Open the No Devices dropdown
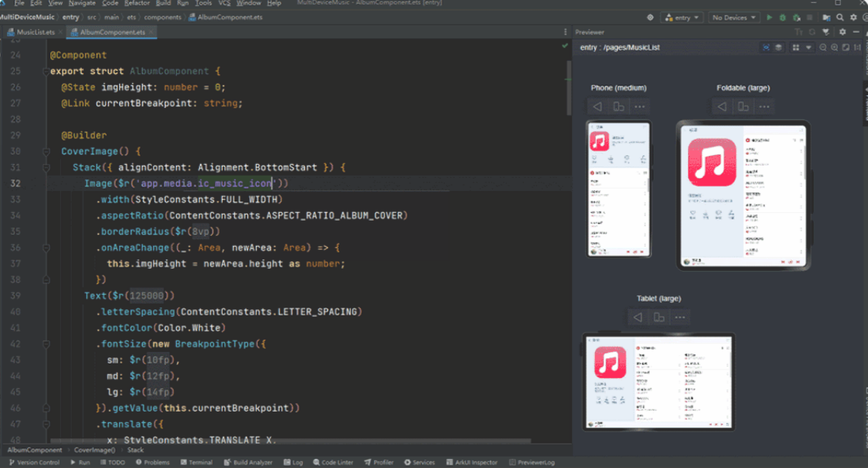Screen dimensions: 868x468 [734, 18]
